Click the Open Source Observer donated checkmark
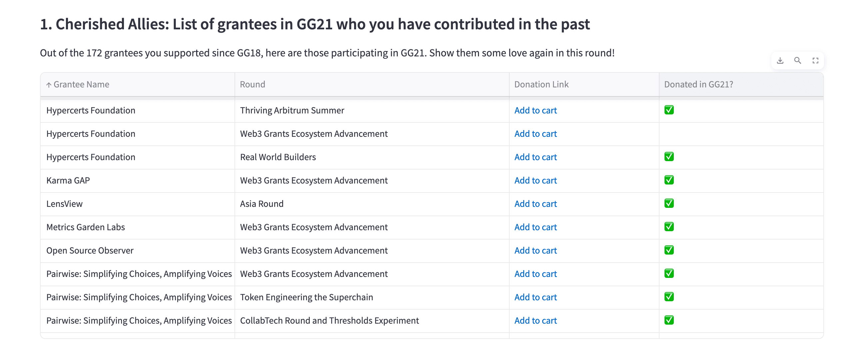Screen dimensions: 868x361 click(x=669, y=250)
